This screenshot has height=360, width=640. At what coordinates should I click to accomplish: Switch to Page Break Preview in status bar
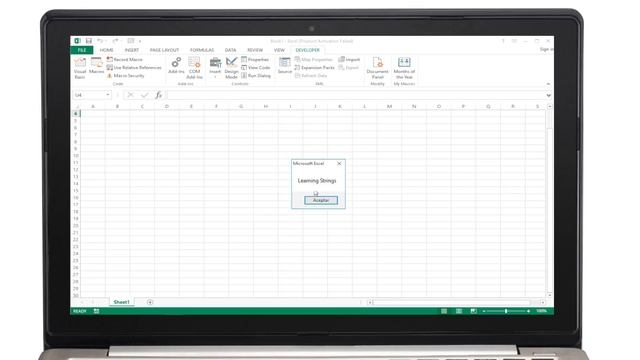click(473, 311)
